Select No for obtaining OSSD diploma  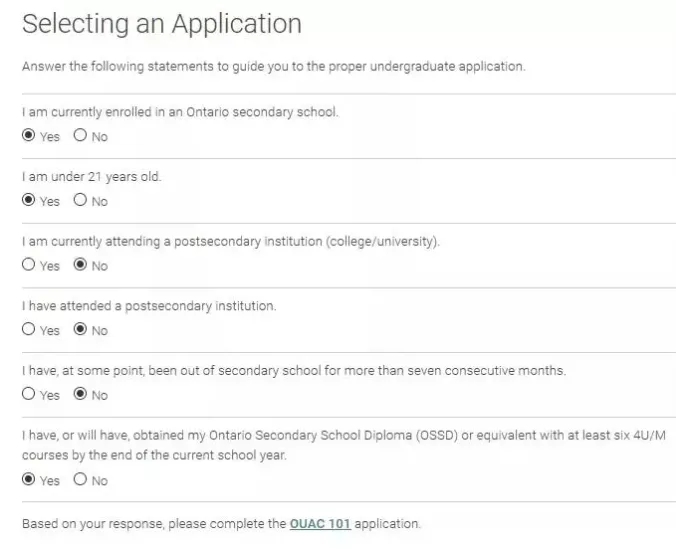pyautogui.click(x=80, y=479)
